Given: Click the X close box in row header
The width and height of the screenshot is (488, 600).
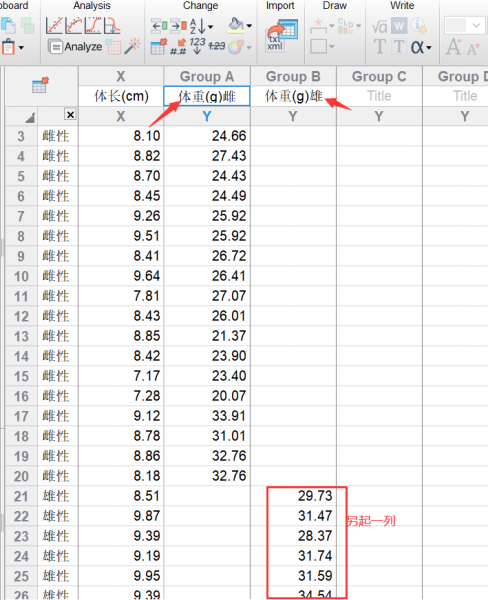Looking at the screenshot, I should pos(70,114).
